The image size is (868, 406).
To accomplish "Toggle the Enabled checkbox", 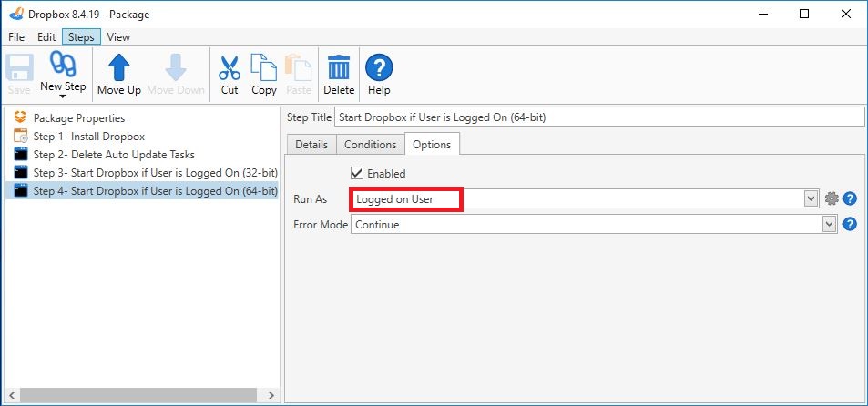I will tap(357, 173).
